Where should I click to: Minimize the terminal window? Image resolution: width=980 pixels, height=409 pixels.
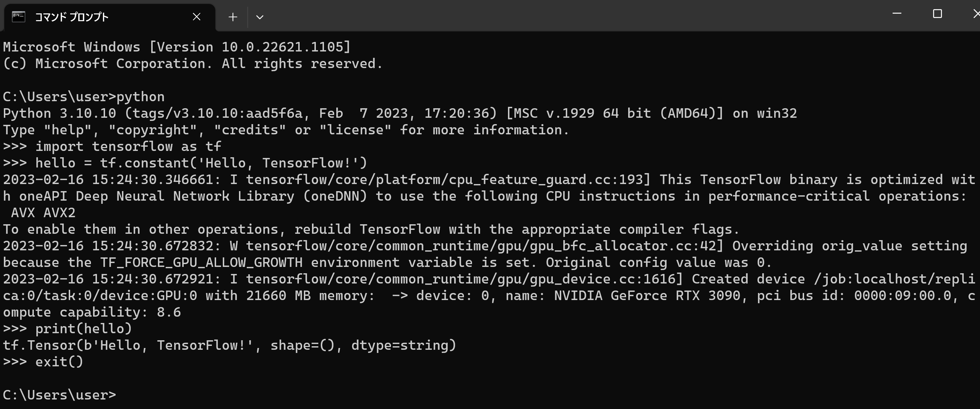(x=897, y=14)
